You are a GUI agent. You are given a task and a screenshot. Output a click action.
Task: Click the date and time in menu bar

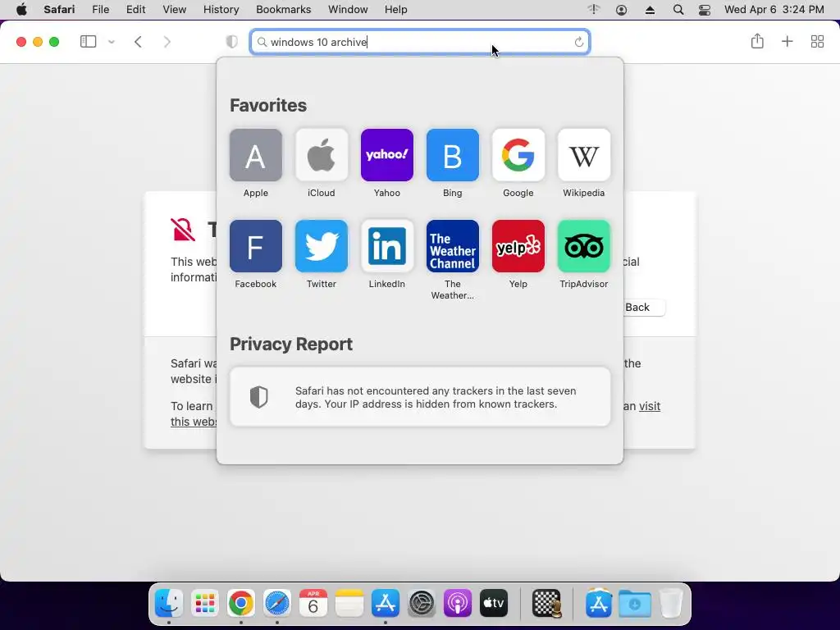(x=774, y=10)
